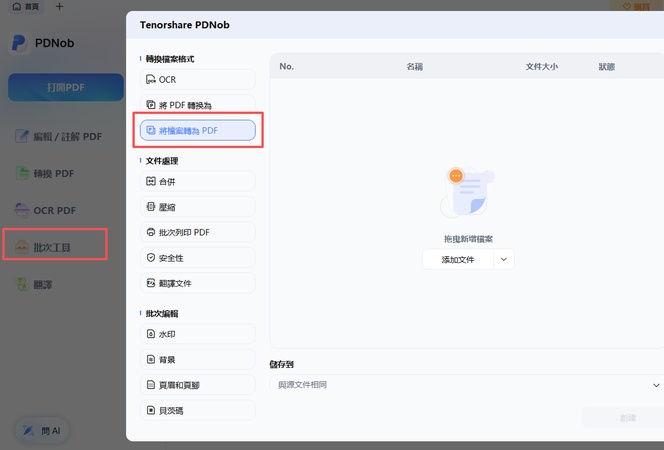Open 翻譯 in sidebar
The image size is (664, 450).
(x=34, y=284)
